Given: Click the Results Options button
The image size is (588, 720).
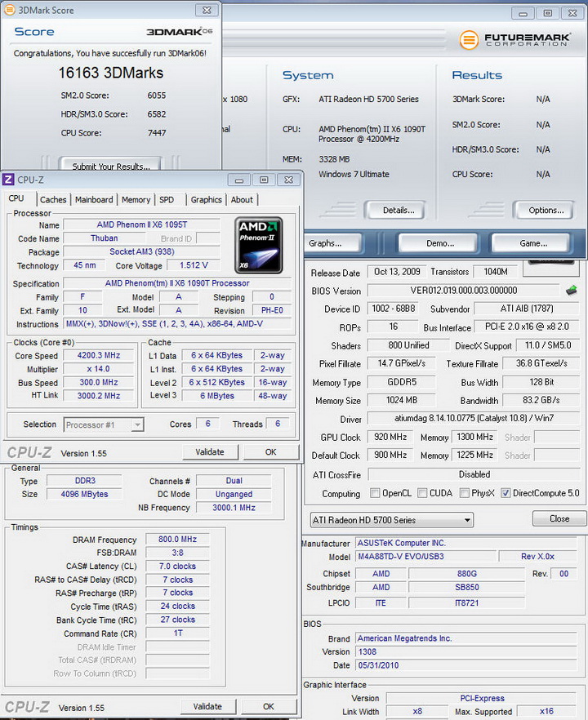Looking at the screenshot, I should pos(543,211).
